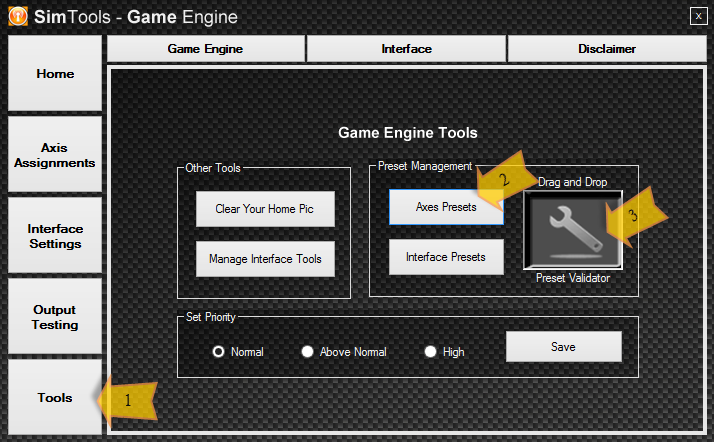
Task: Switch to the Game Engine tab
Action: (x=206, y=49)
